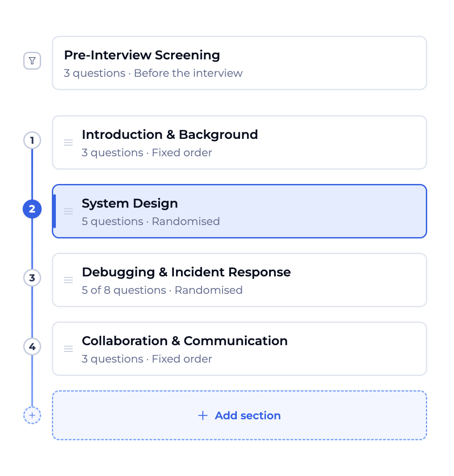Click "5 questions · Randomised" subtitle

pos(151,221)
